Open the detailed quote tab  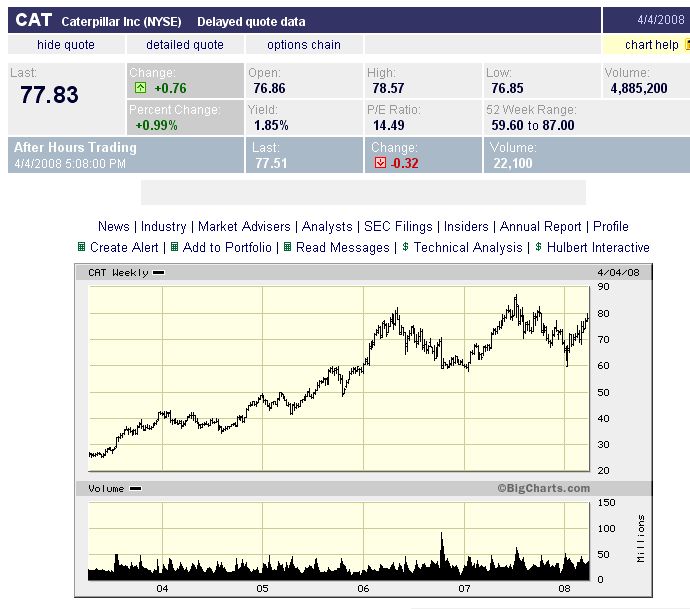coord(185,45)
